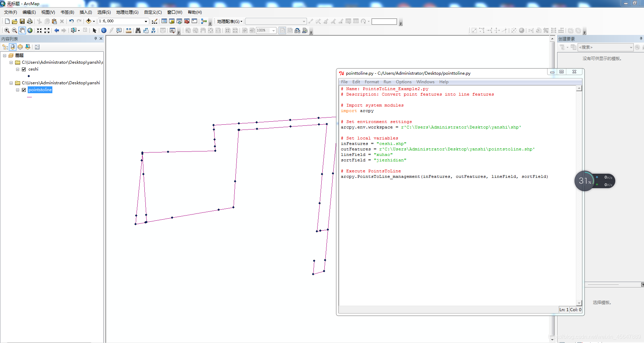
Task: Open the ArcToolbox red toolbox window
Action: pyautogui.click(x=187, y=21)
